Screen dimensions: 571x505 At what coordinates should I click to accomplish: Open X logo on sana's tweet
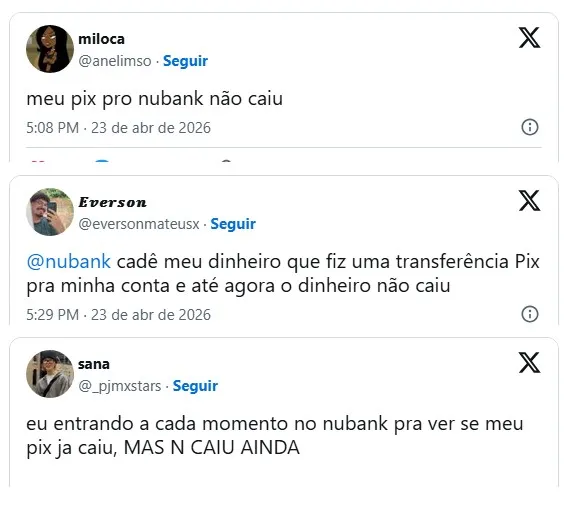[529, 363]
